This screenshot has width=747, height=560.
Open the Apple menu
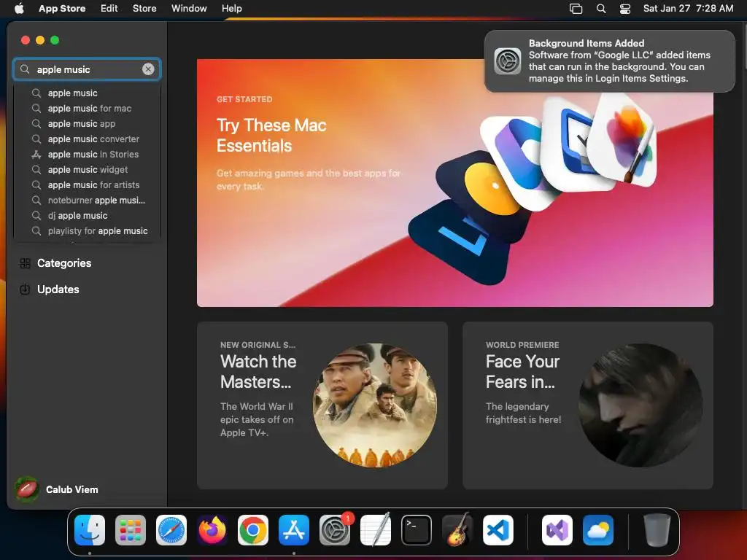pos(19,8)
